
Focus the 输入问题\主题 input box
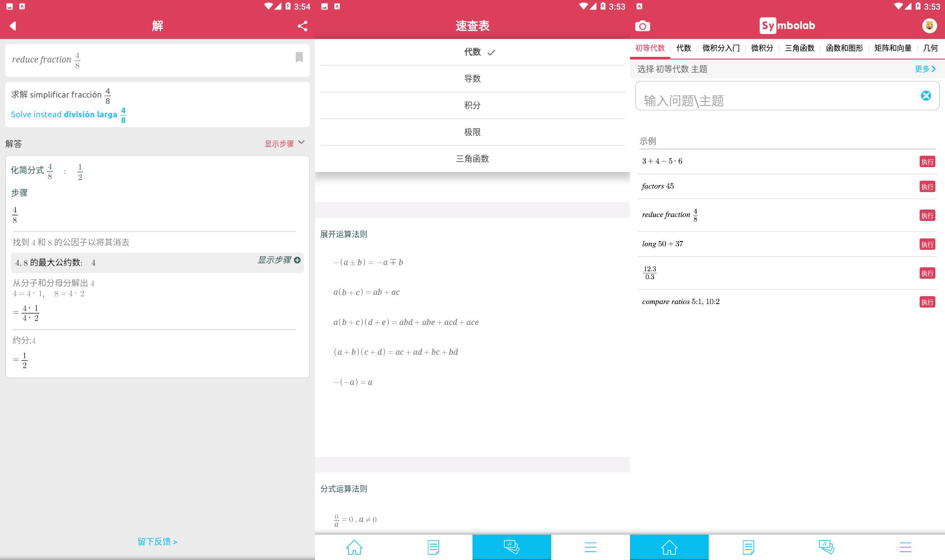tap(774, 100)
